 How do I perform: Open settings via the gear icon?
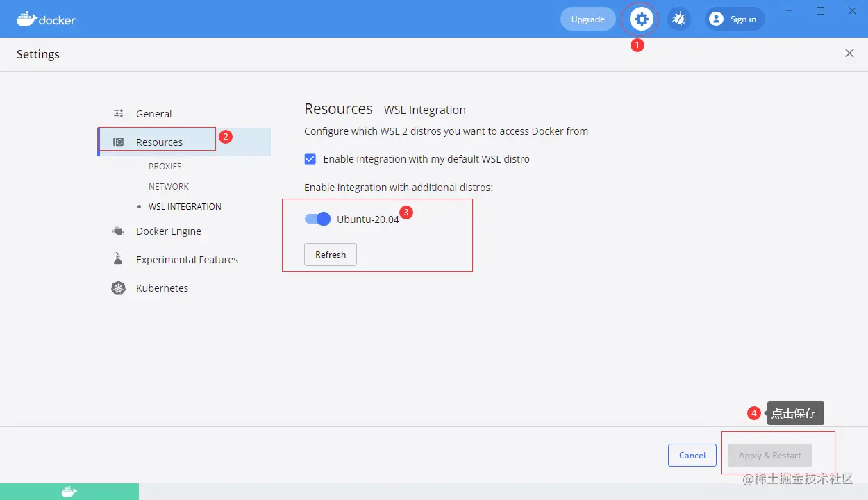click(642, 19)
